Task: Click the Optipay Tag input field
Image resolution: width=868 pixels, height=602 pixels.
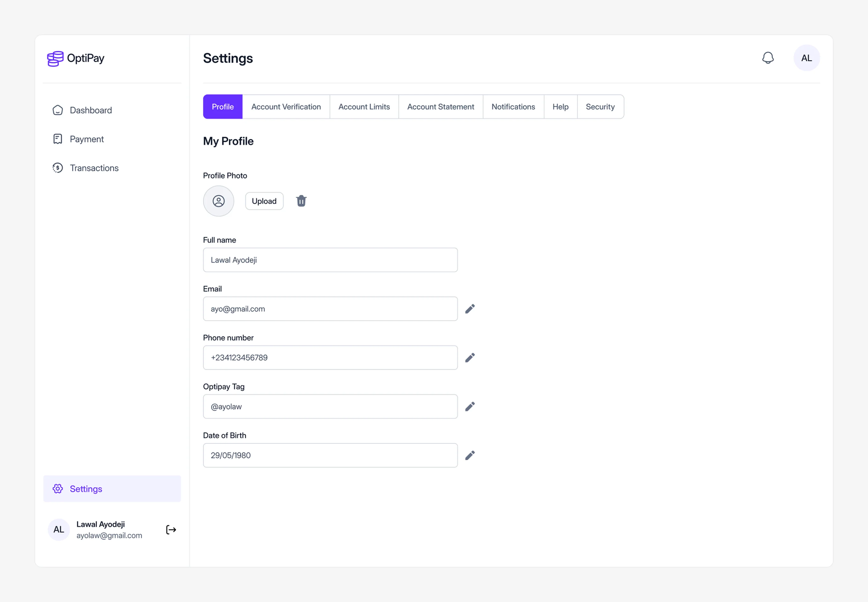Action: [x=330, y=406]
